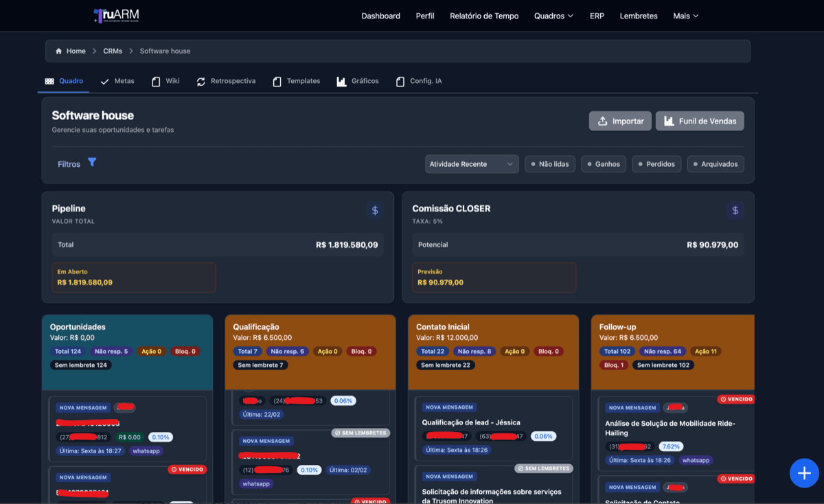Click the Wiki document icon
This screenshot has height=504, width=824.
pos(157,81)
